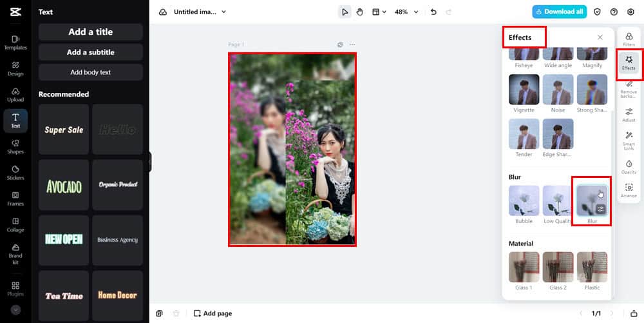Open the Collage sidebar panel
Viewport: 644px width, 323px height.
(15, 225)
